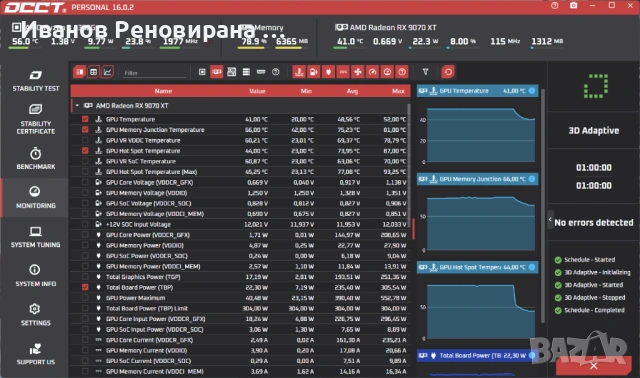Viewport: 640px width, 378px height.
Task: Toggle the memory module hardware filter icon
Action: [261, 72]
